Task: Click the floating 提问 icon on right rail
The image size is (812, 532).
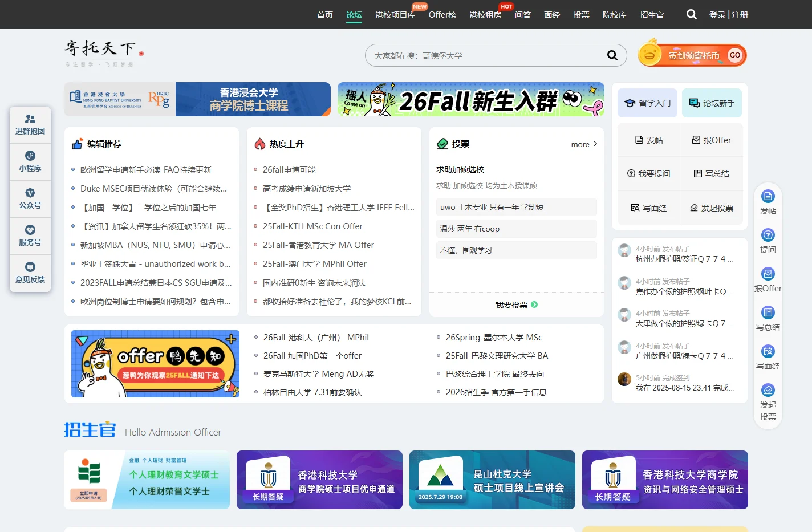Action: pyautogui.click(x=768, y=235)
